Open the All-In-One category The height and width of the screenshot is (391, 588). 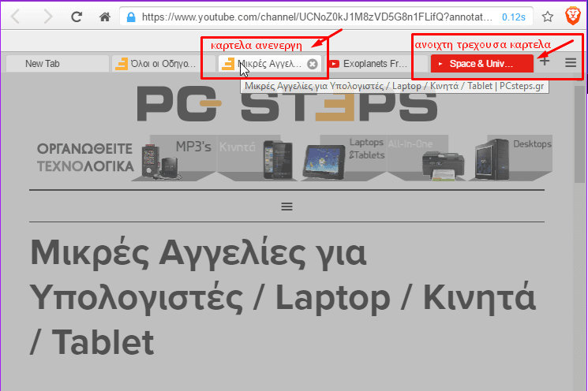pos(425,158)
